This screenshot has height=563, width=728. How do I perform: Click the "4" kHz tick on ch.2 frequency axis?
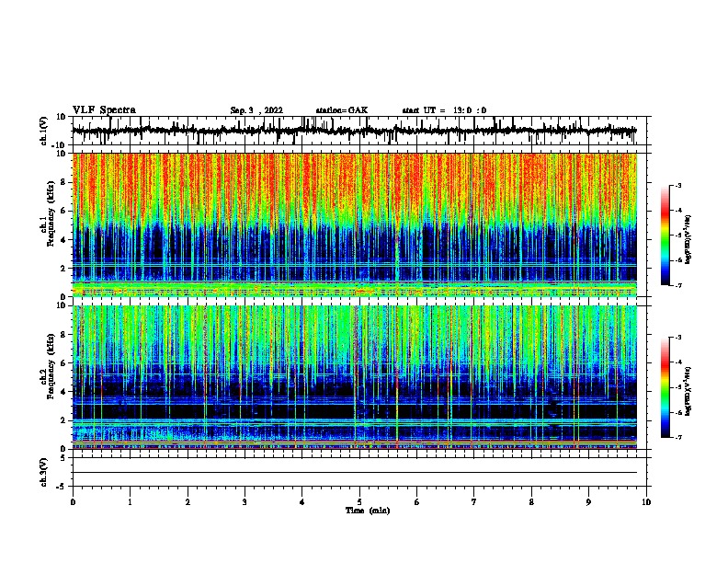(x=64, y=392)
